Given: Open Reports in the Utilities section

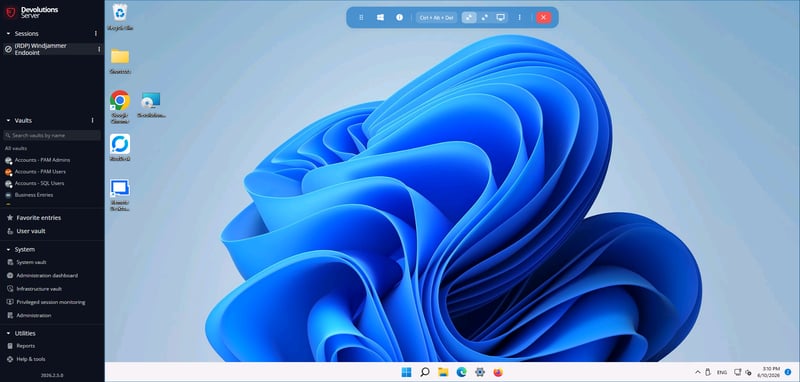Looking at the screenshot, I should pyautogui.click(x=21, y=346).
